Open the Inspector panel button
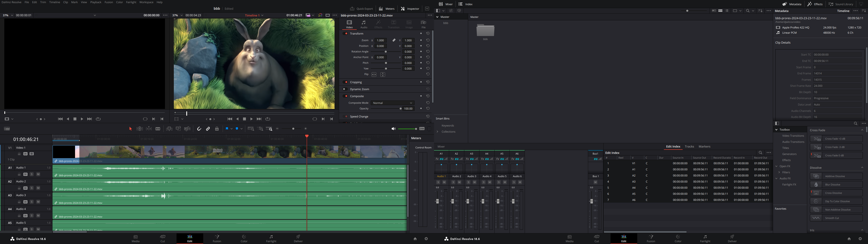The width and height of the screenshot is (868, 244). tap(410, 8)
